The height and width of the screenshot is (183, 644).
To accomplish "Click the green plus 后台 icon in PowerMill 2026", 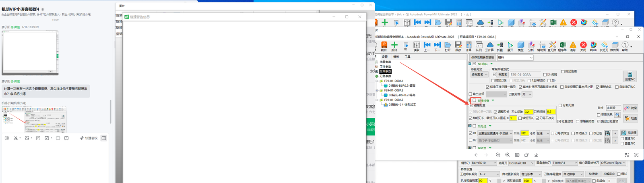I will pos(394,46).
